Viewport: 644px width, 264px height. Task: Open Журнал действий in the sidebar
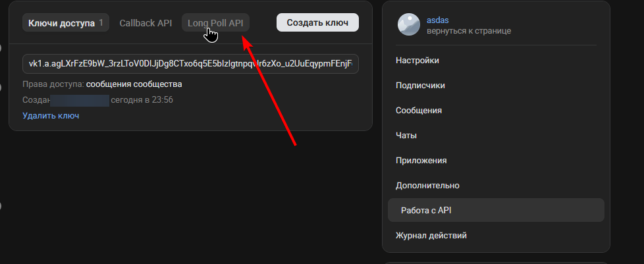[x=431, y=236]
